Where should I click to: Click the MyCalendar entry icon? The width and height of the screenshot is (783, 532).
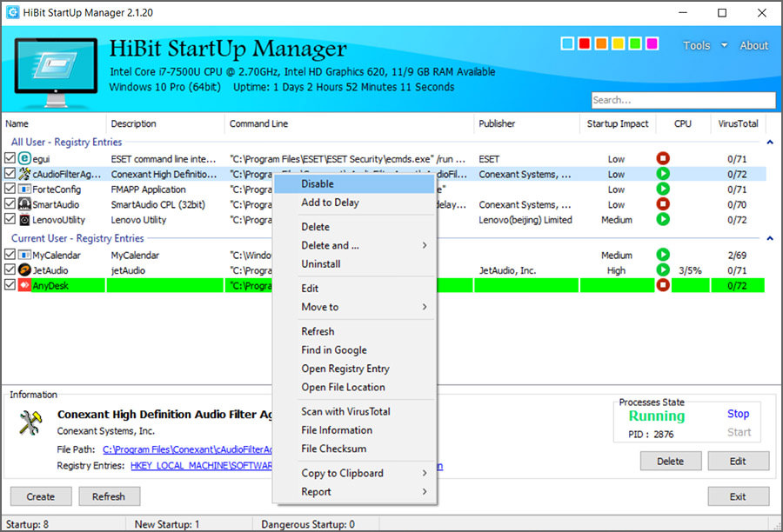coord(24,255)
